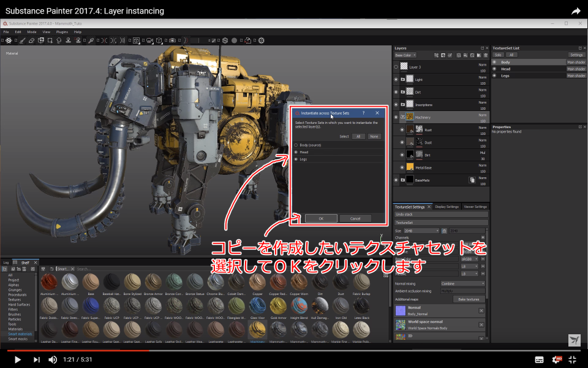This screenshot has width=588, height=368.
Task: Click the Bake textures button
Action: tap(469, 299)
